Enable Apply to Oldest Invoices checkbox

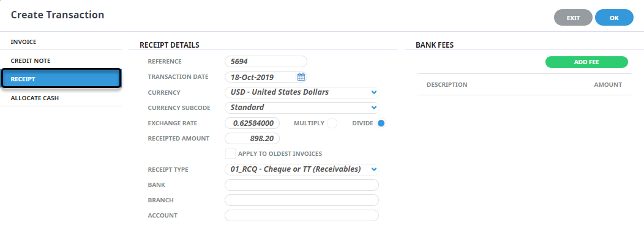pos(230,154)
